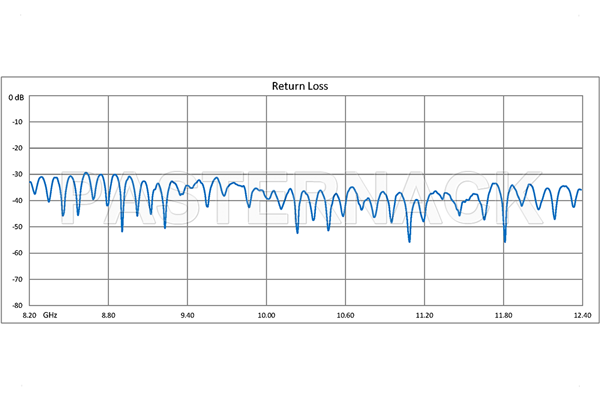Select the -50 y-axis label
The image size is (600, 400).
(x=17, y=227)
